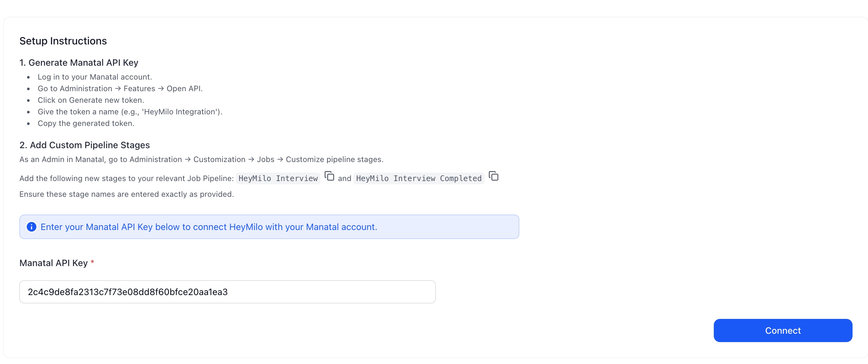The width and height of the screenshot is (868, 364).
Task: Click the 'Give the token a name' bullet
Action: [x=130, y=112]
